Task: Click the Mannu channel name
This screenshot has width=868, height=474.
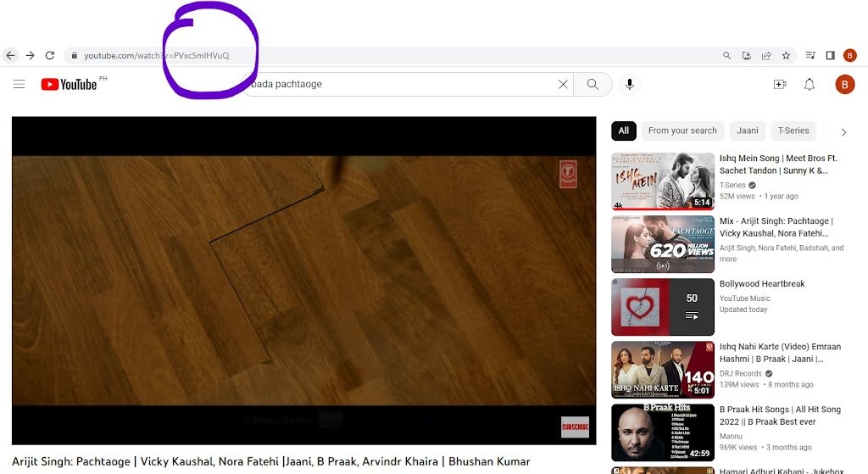Action: pyautogui.click(x=731, y=437)
